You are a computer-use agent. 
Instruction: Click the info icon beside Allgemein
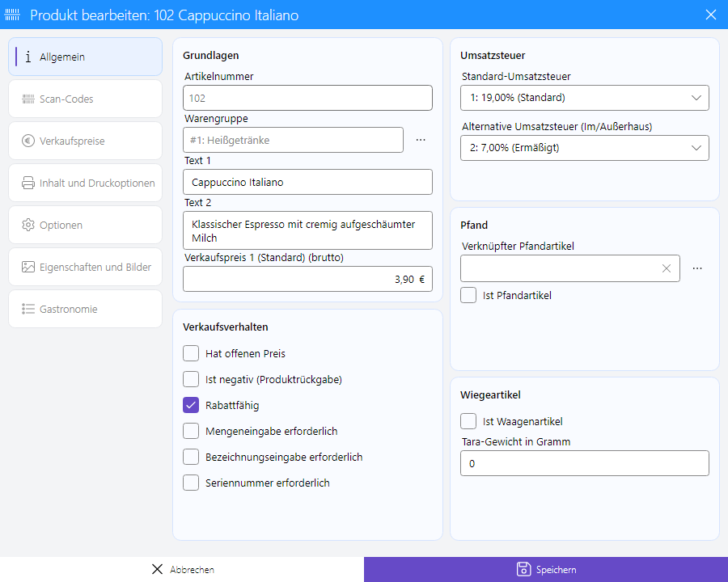tap(28, 57)
